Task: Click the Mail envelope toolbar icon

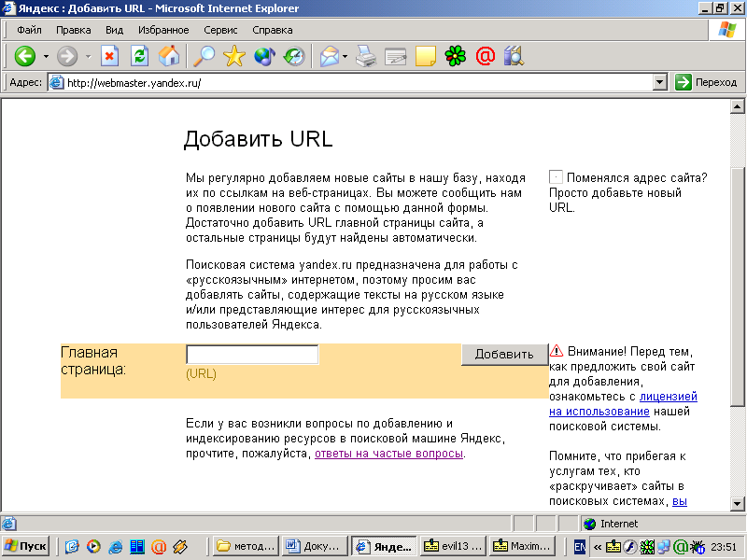Action: (x=330, y=57)
